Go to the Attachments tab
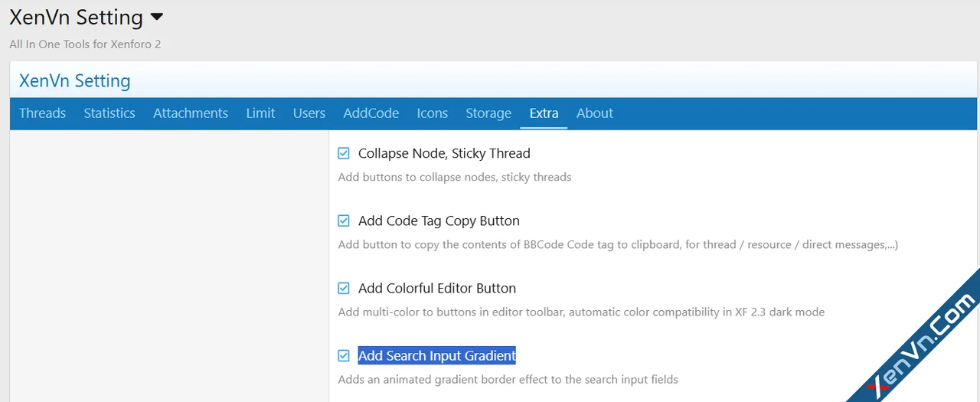 coord(191,113)
